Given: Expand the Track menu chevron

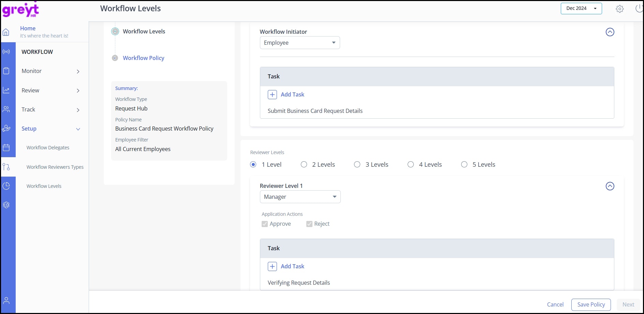Looking at the screenshot, I should [78, 110].
